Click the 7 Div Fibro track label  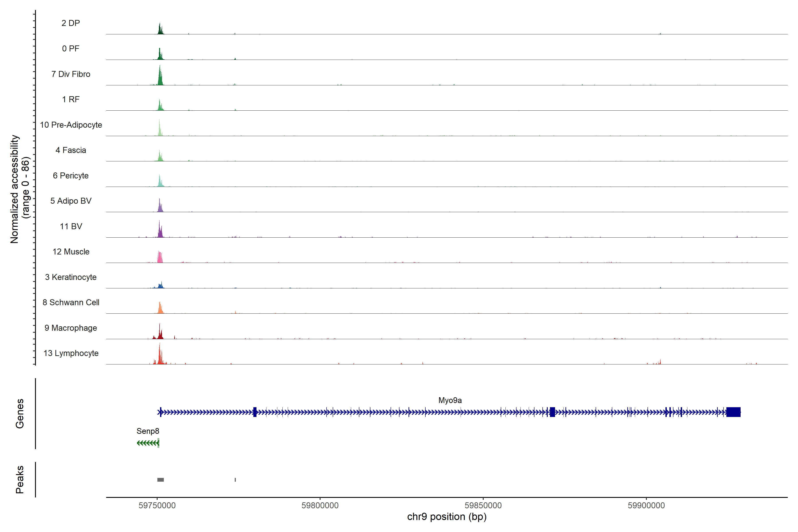[x=70, y=74]
